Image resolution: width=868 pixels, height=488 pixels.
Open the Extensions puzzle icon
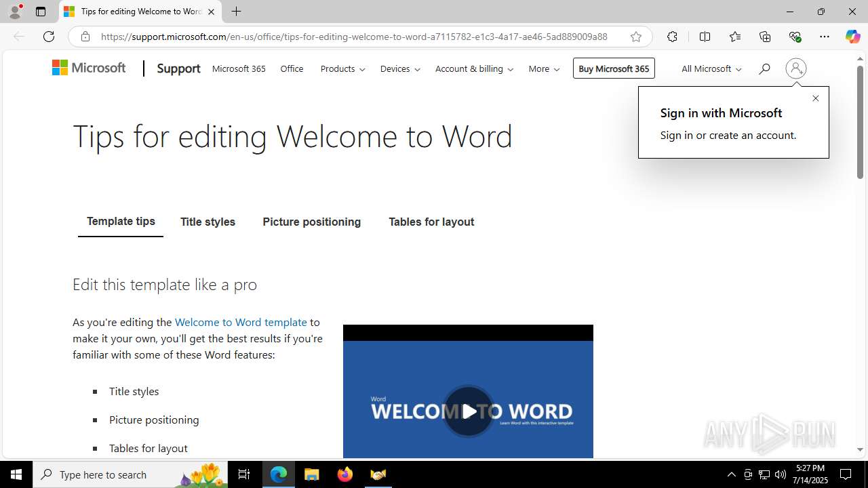[672, 37]
